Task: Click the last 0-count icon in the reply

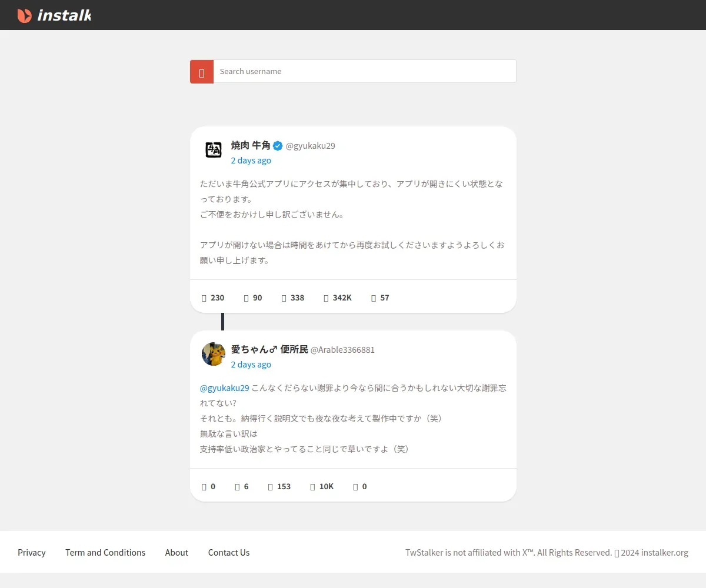Action: click(356, 487)
